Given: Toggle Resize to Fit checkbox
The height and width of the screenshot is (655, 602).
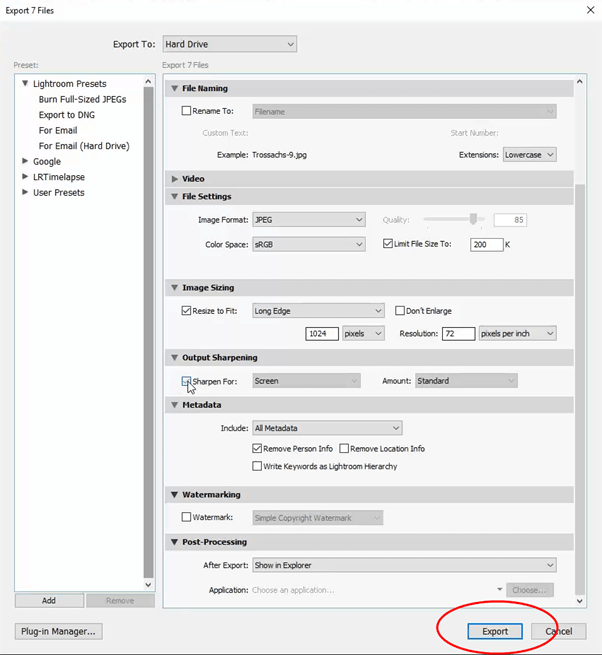Looking at the screenshot, I should tap(186, 311).
